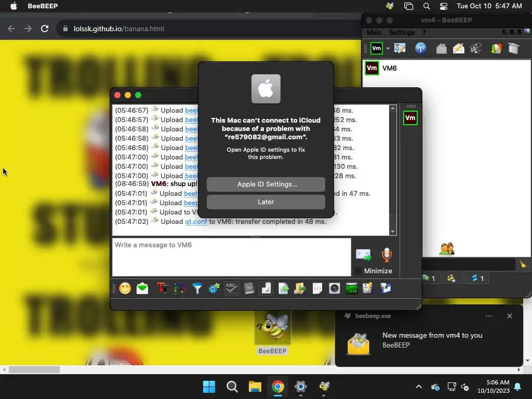Open the Apple menu in the menu bar
The height and width of the screenshot is (399, 532).
click(x=14, y=6)
